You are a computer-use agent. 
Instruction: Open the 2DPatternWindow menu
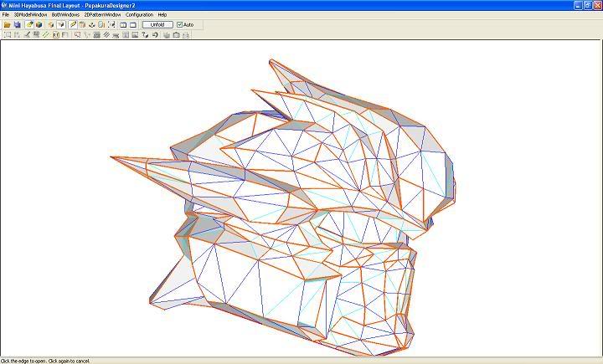click(102, 14)
